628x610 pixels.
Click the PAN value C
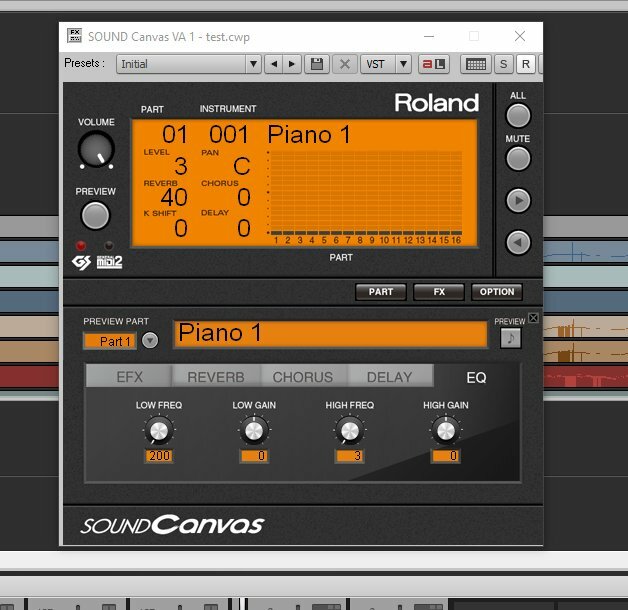coord(242,166)
